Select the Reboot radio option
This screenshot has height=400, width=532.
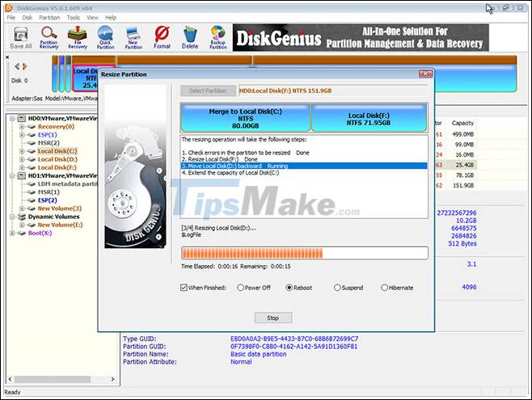[289, 288]
